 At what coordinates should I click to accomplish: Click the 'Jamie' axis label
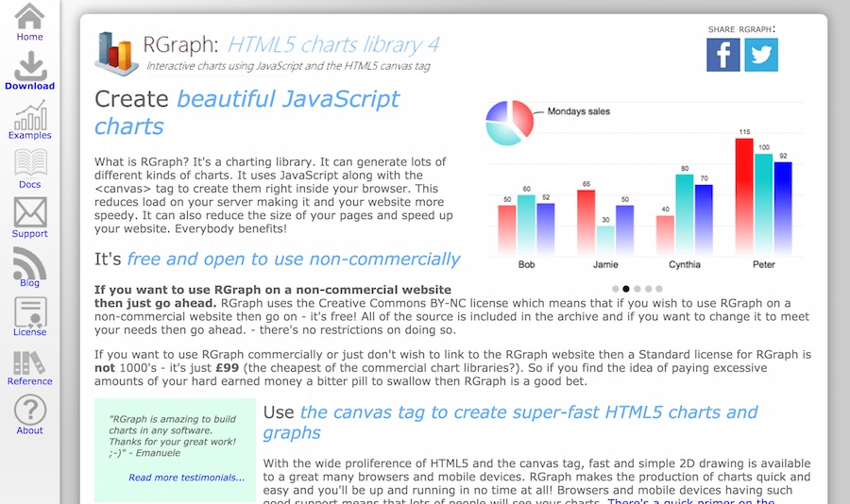605,264
